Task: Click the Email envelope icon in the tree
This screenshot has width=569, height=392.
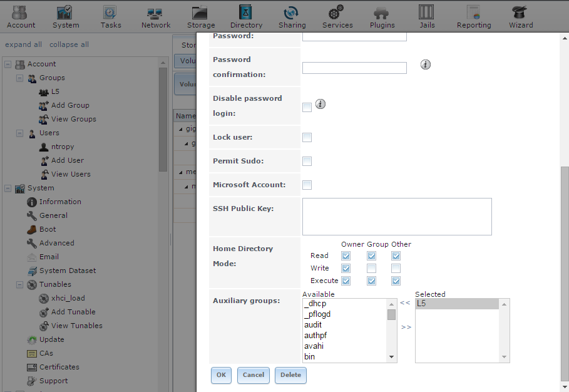Action: tap(32, 257)
